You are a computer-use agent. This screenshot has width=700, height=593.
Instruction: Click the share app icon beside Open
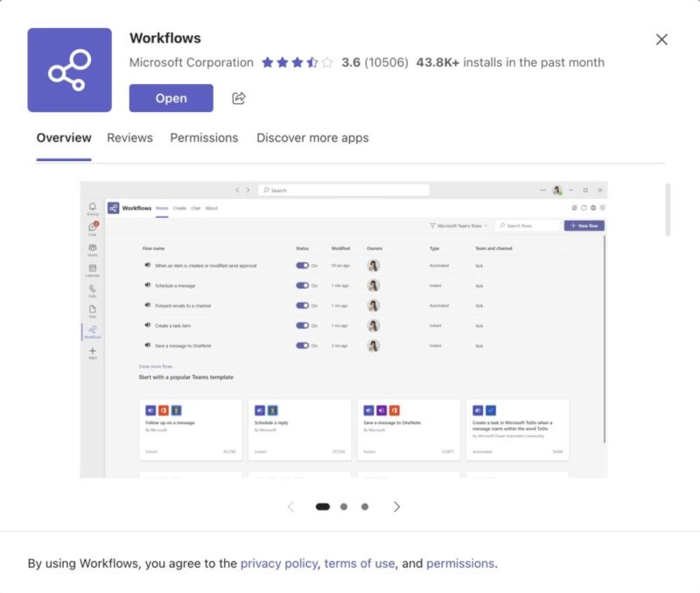coord(239,98)
